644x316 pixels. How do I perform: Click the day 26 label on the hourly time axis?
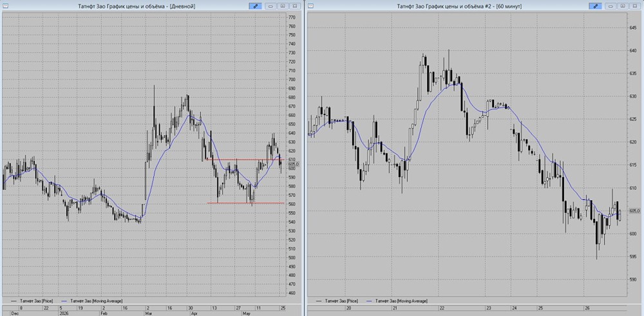click(x=587, y=308)
